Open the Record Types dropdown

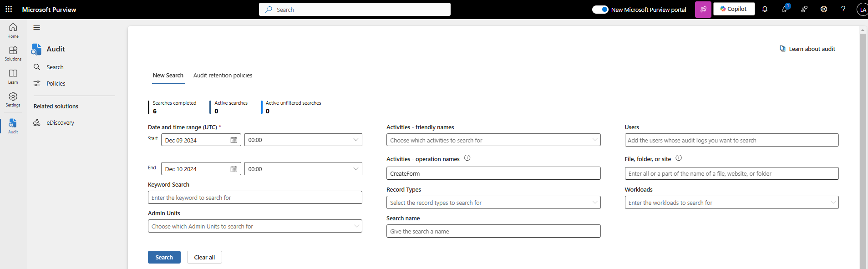[x=594, y=203]
